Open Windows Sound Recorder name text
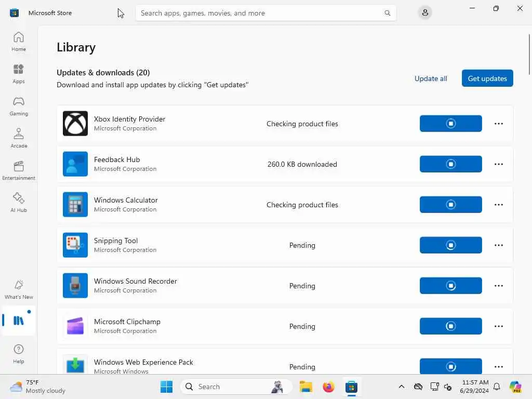This screenshot has height=399, width=532. pyautogui.click(x=136, y=281)
